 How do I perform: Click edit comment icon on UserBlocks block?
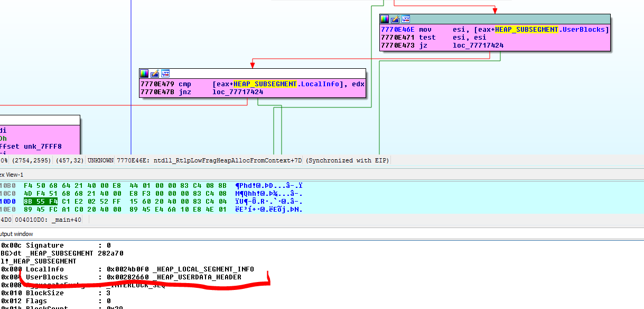pyautogui.click(x=394, y=19)
